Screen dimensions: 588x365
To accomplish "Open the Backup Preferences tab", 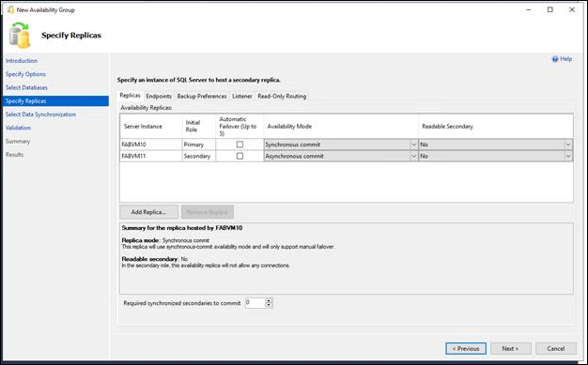I will [202, 97].
